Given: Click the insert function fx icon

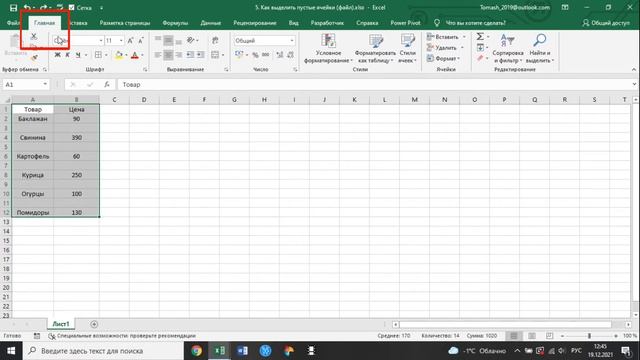Looking at the screenshot, I should point(107,84).
